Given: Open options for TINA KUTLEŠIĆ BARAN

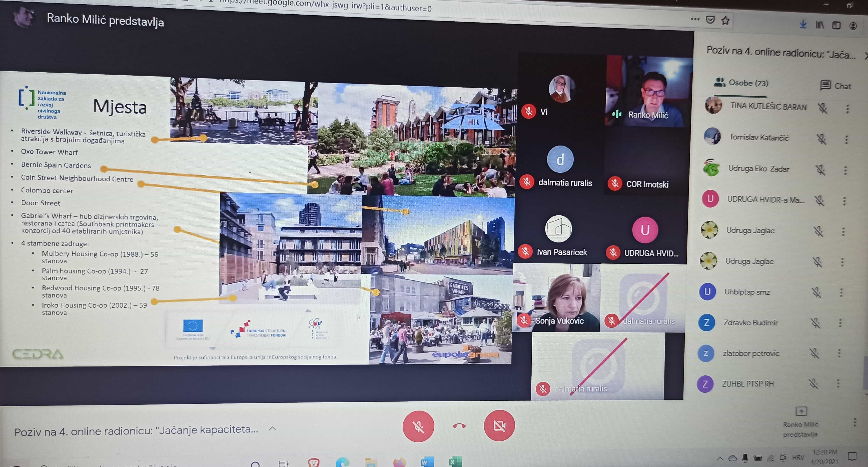Looking at the screenshot, I should tap(847, 109).
